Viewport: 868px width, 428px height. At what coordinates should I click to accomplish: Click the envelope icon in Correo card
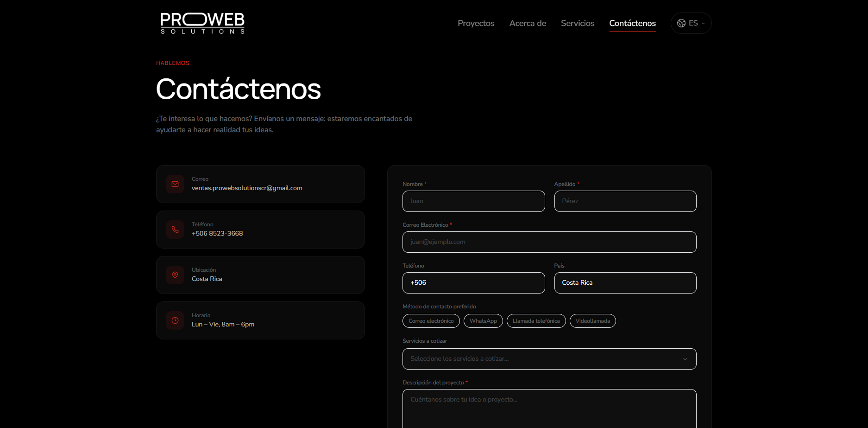(x=175, y=184)
